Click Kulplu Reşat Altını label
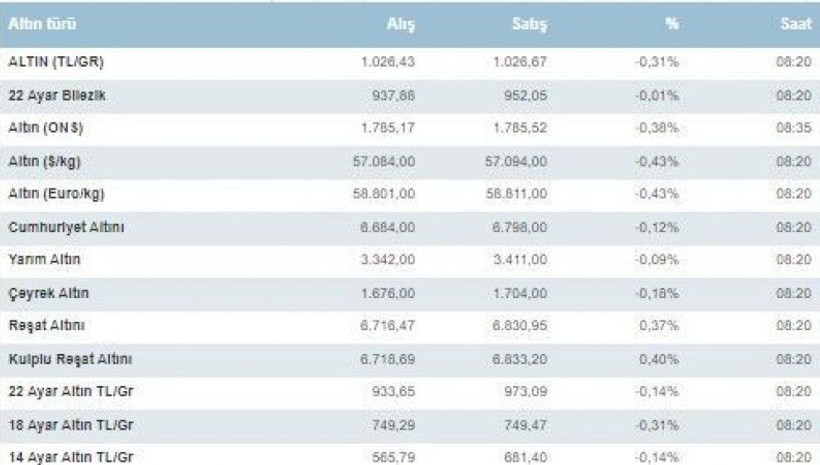The image size is (820, 465). [70, 359]
